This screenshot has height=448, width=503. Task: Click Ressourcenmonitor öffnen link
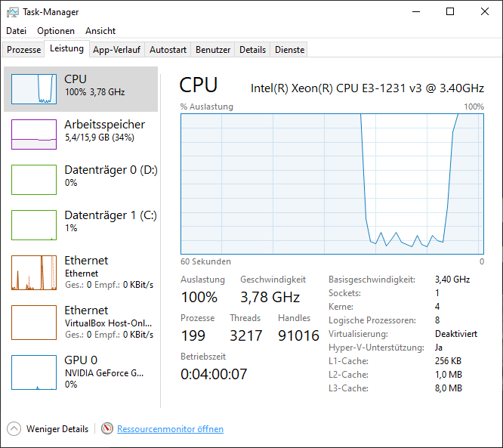[170, 429]
